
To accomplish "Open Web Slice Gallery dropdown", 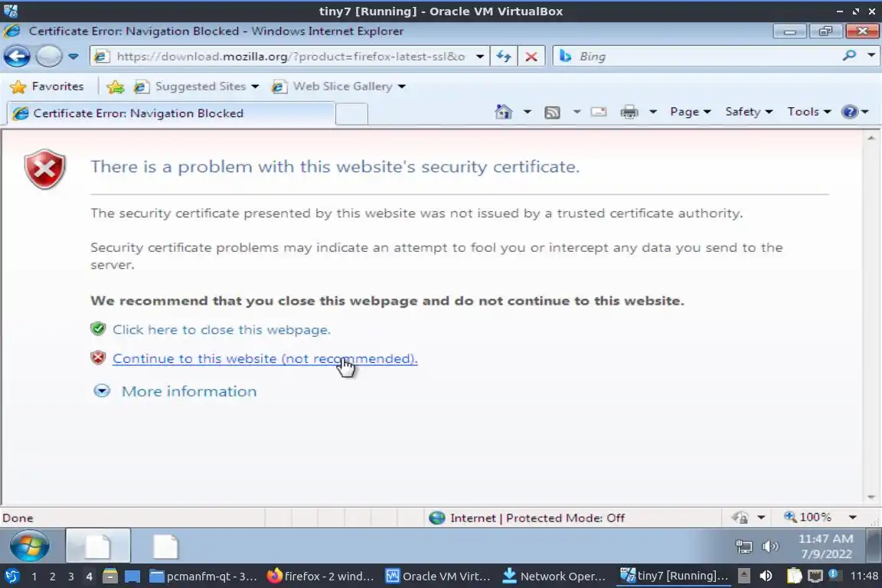I will (338, 86).
